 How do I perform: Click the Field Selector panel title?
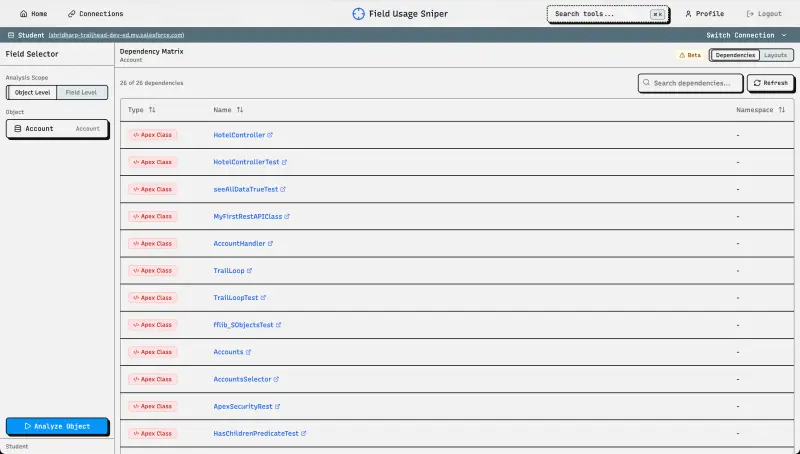click(32, 54)
